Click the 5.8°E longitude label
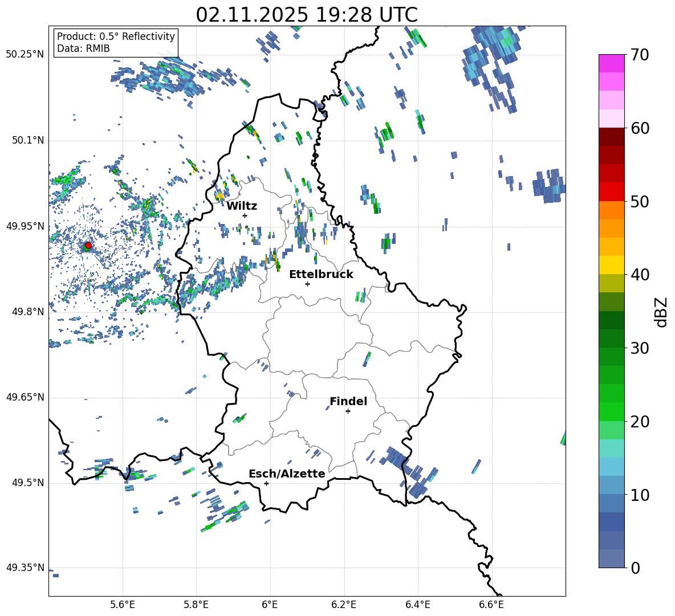675x616 pixels. click(x=196, y=605)
